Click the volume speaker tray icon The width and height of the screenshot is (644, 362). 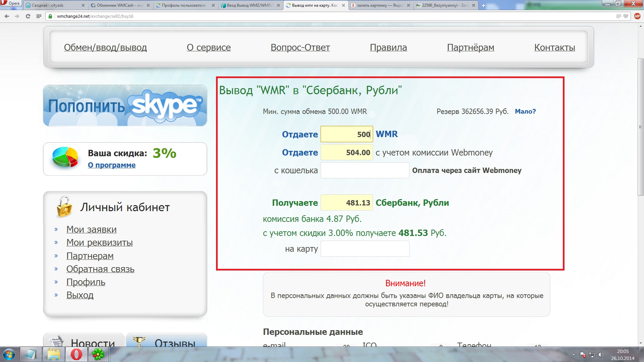pos(601,355)
